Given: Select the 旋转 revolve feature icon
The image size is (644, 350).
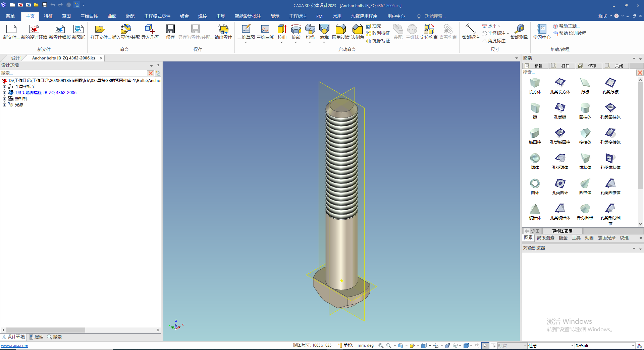Looking at the screenshot, I should tap(296, 30).
